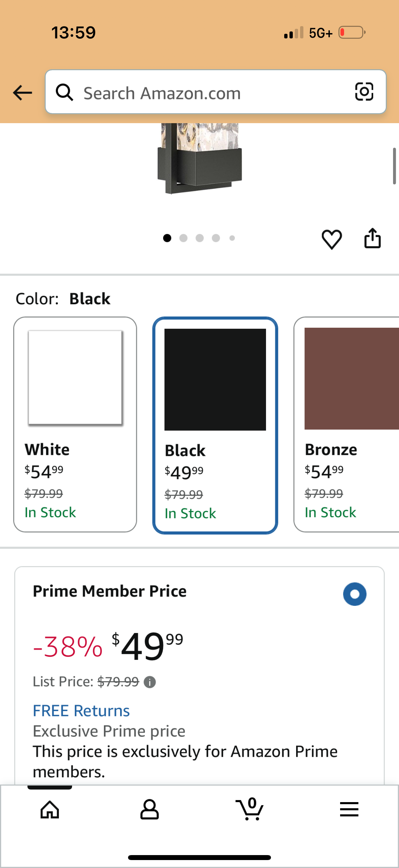This screenshot has height=868, width=399.
Task: Go to Home tab
Action: point(50,809)
